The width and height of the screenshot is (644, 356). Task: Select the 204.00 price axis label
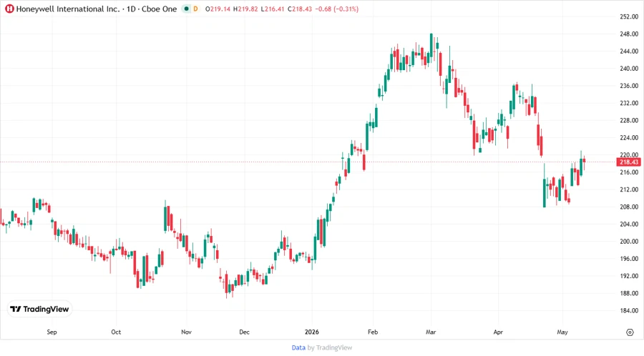tap(629, 224)
